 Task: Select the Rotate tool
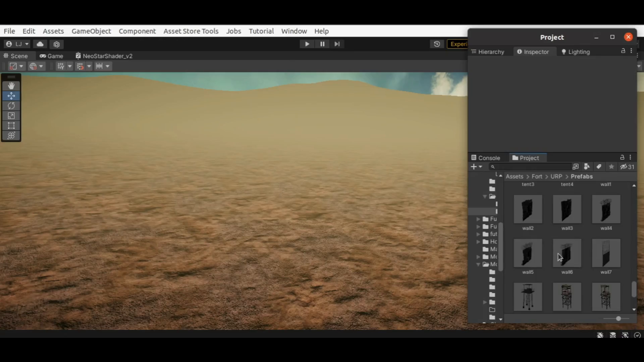(11, 106)
